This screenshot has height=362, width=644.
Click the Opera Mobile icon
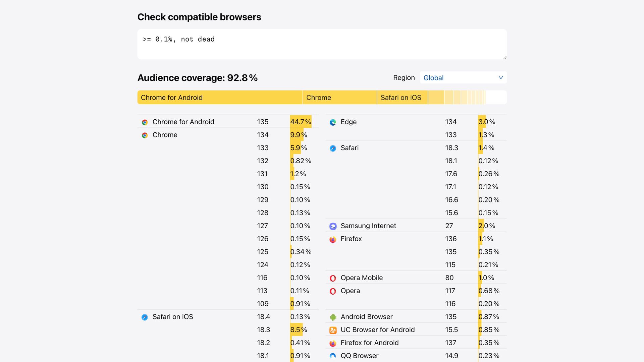click(x=333, y=278)
